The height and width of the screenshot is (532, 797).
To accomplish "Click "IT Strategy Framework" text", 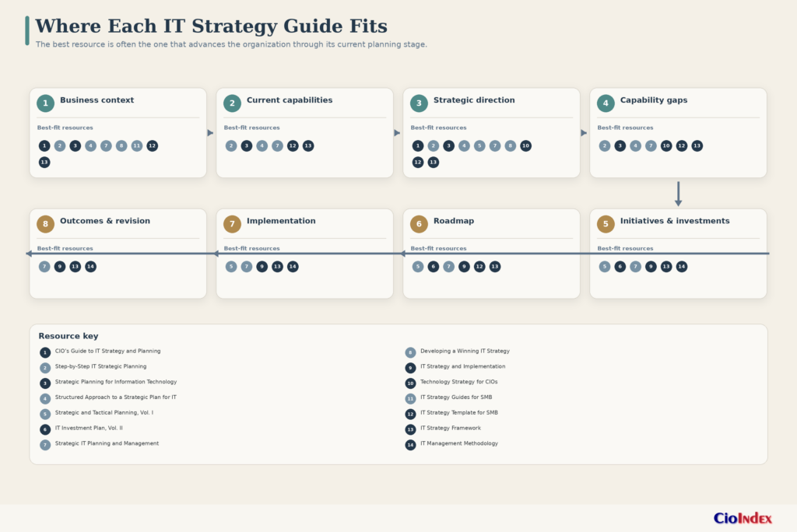I will (451, 428).
